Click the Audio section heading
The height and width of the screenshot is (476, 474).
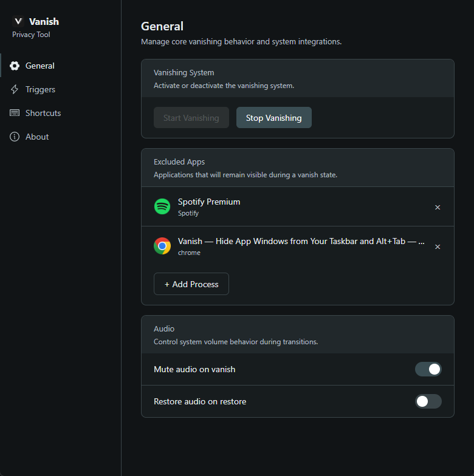pyautogui.click(x=164, y=329)
